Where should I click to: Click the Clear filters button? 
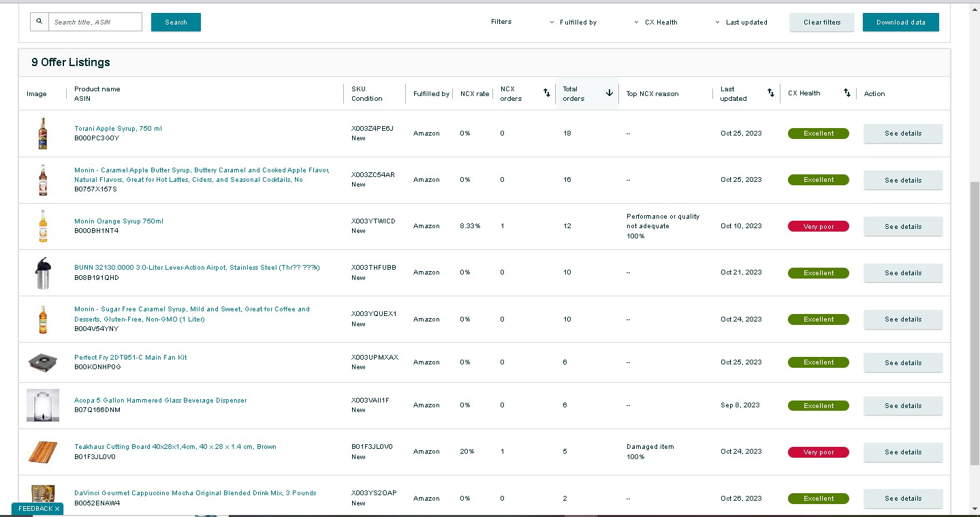click(x=822, y=22)
